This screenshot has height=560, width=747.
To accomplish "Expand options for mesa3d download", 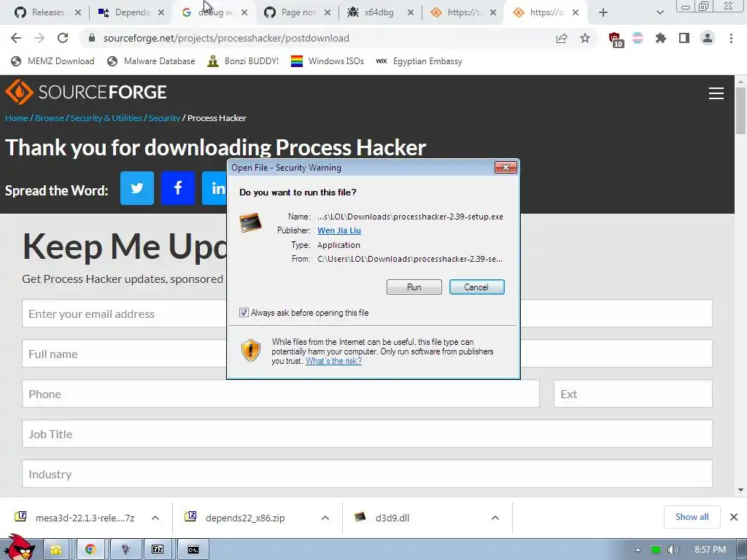I will coord(155,518).
